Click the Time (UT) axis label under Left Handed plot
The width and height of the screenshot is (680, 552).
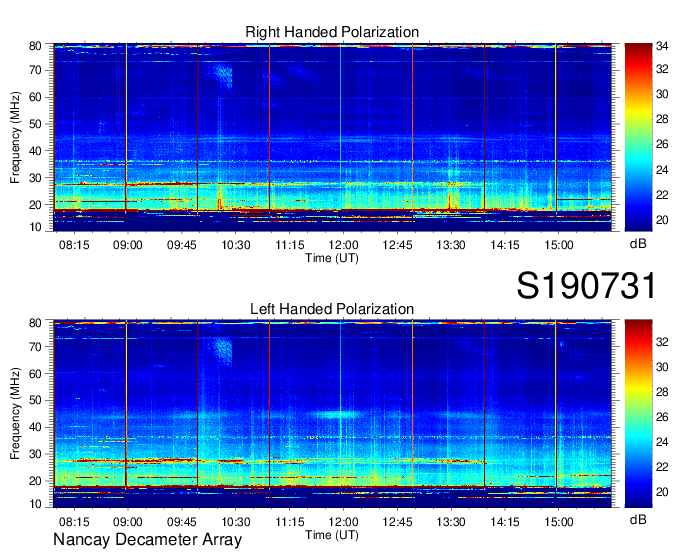click(x=332, y=535)
